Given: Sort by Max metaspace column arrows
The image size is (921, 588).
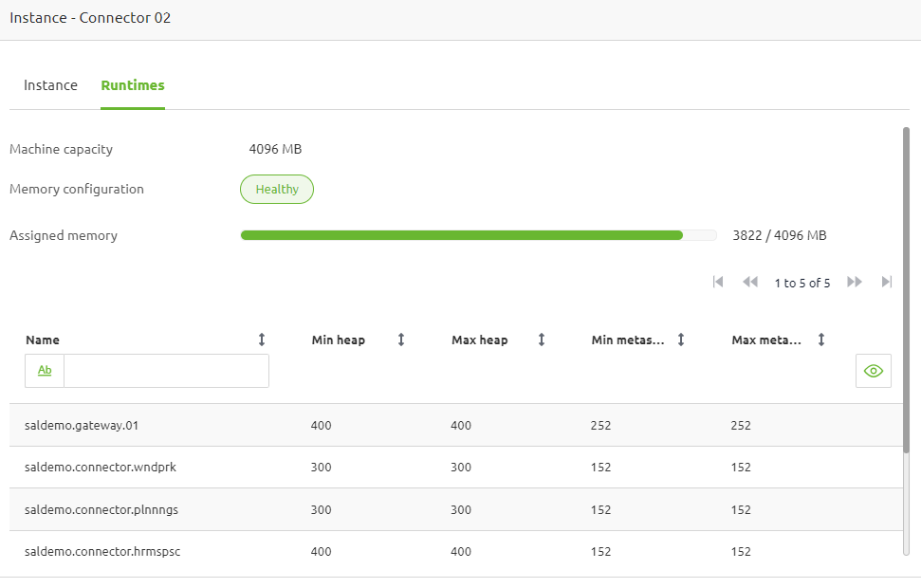Looking at the screenshot, I should 821,340.
